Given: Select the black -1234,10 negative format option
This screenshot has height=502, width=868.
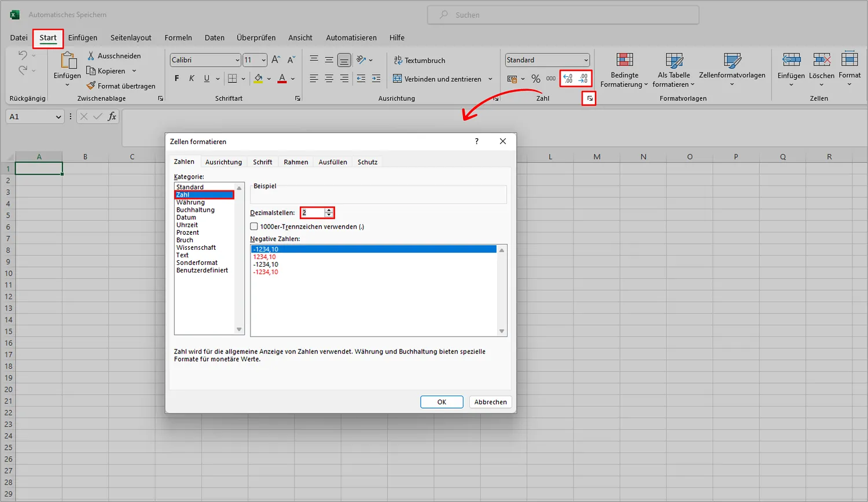Looking at the screenshot, I should [x=266, y=264].
